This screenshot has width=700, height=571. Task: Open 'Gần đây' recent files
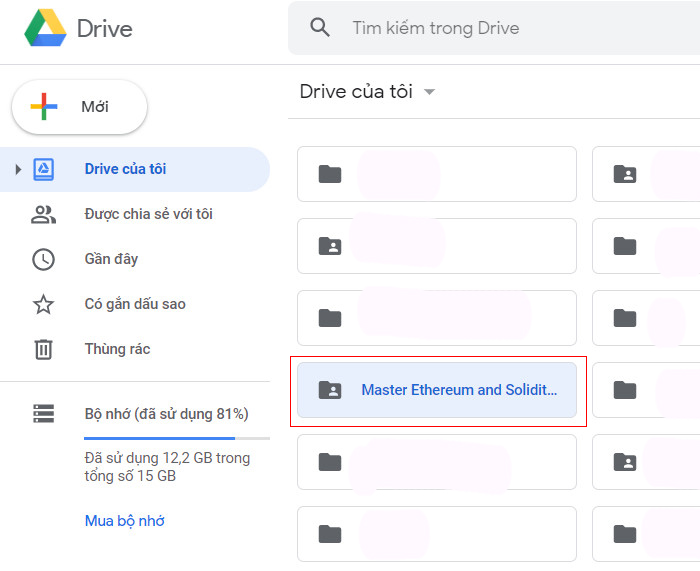[x=135, y=259]
